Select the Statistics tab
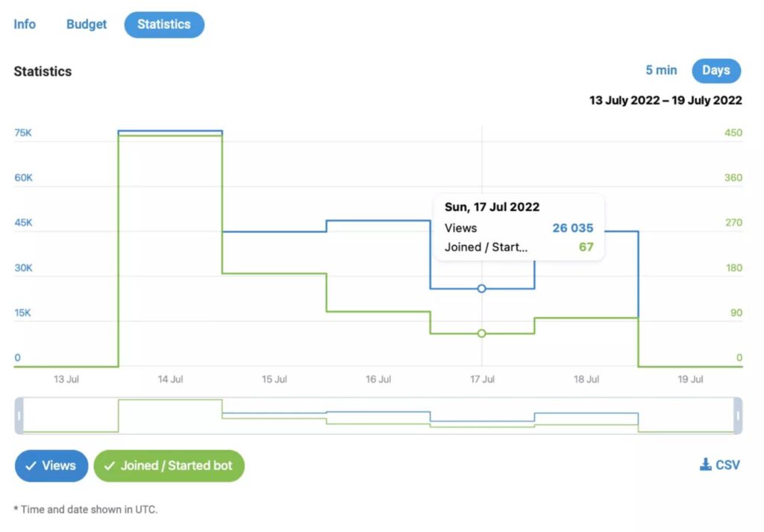The height and width of the screenshot is (532, 764). [x=164, y=25]
